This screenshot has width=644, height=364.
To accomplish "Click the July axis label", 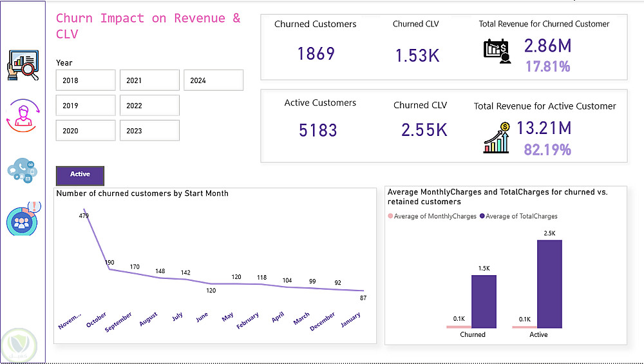I will (x=178, y=316).
